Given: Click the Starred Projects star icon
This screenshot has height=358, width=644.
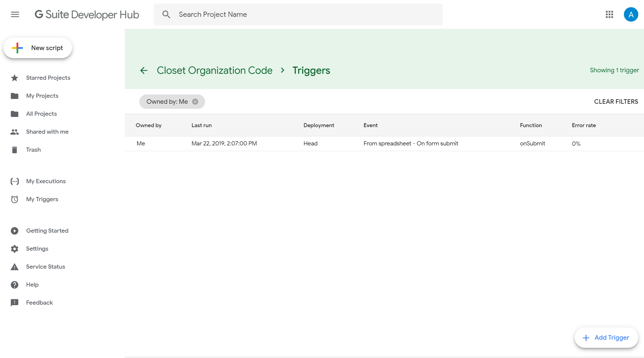Looking at the screenshot, I should (x=14, y=78).
